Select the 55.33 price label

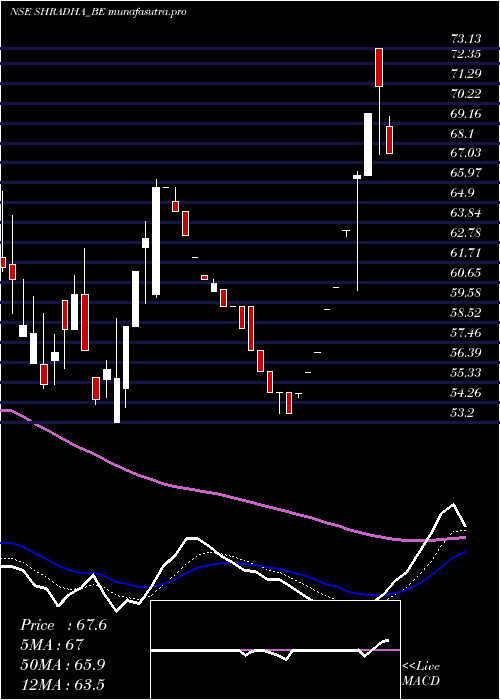click(466, 372)
